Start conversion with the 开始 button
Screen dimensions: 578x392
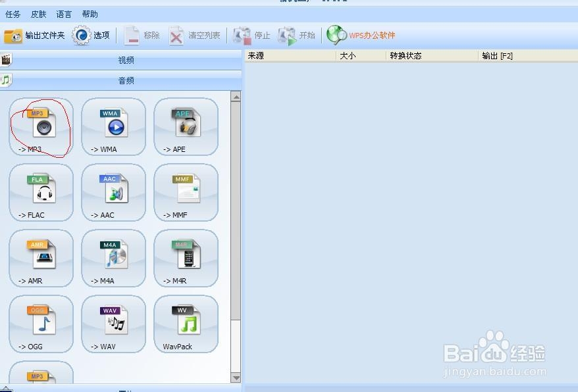(x=296, y=36)
